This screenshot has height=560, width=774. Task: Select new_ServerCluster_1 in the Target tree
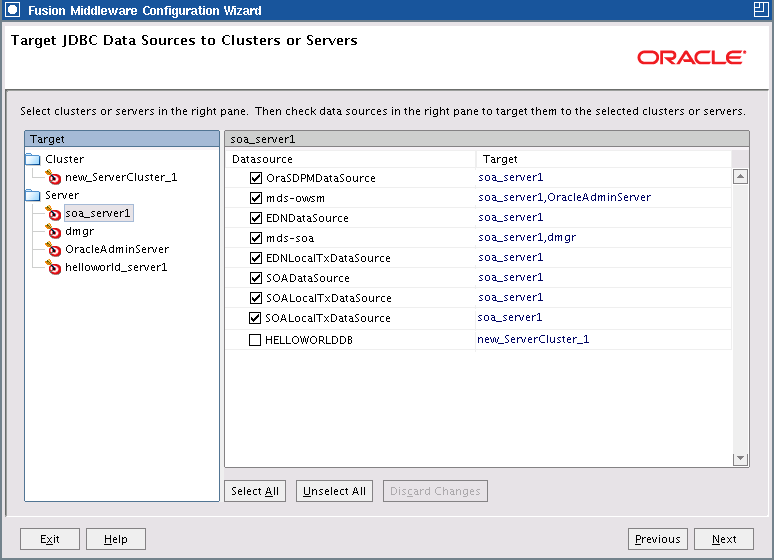pos(121,177)
